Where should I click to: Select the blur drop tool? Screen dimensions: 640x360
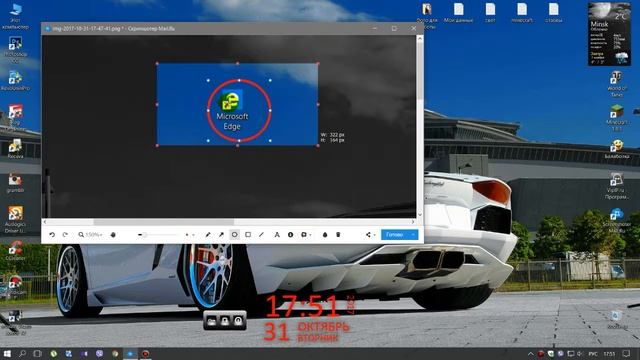click(325, 235)
